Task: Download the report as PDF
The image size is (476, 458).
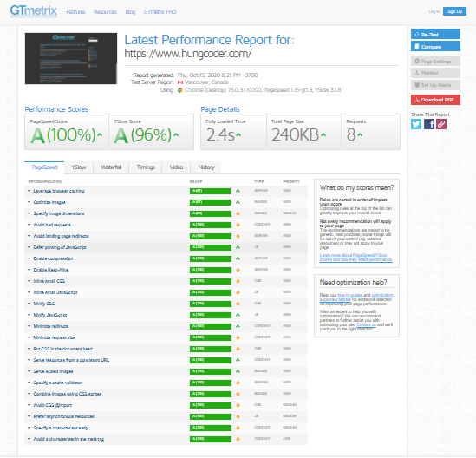Action: [x=435, y=100]
